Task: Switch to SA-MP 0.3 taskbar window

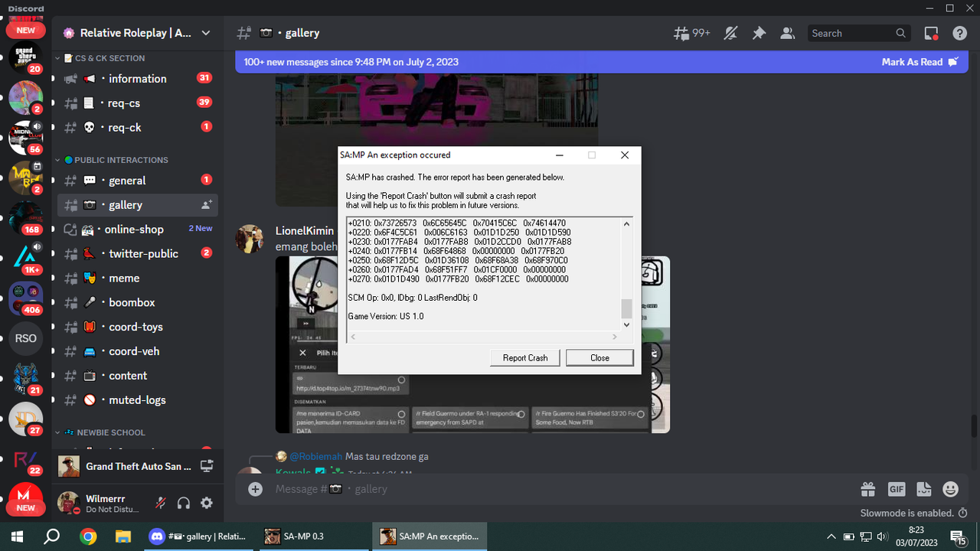Action: pyautogui.click(x=312, y=536)
